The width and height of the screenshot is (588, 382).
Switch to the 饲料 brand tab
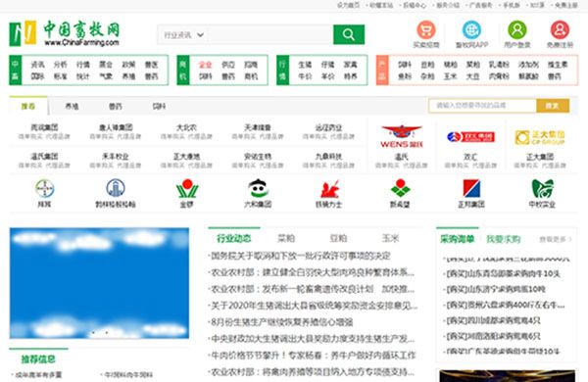(x=159, y=107)
